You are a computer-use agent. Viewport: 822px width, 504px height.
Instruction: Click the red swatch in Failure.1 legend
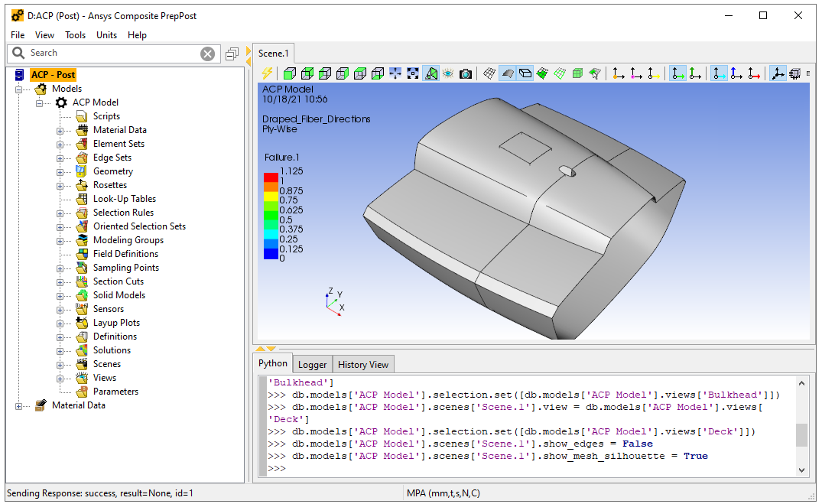271,177
